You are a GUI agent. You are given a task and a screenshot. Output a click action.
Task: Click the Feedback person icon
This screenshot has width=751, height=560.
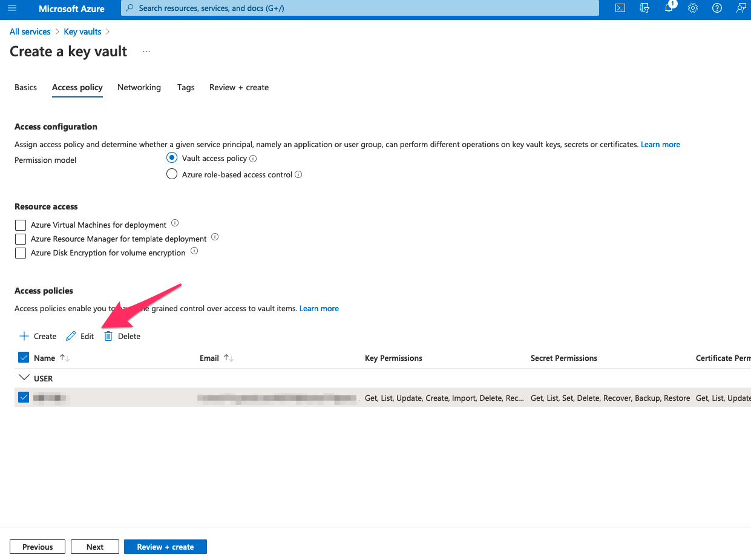(741, 8)
